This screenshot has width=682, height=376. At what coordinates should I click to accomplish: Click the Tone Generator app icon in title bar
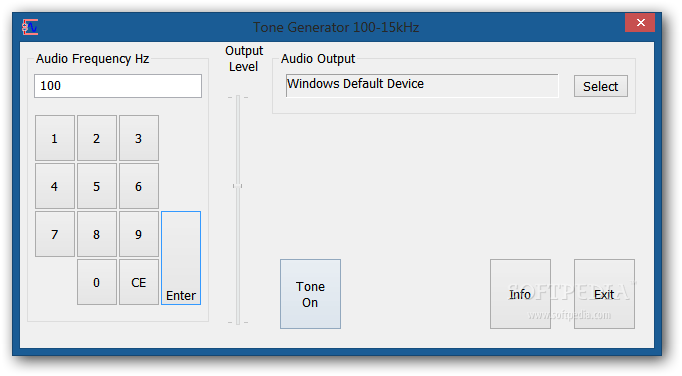pyautogui.click(x=30, y=27)
